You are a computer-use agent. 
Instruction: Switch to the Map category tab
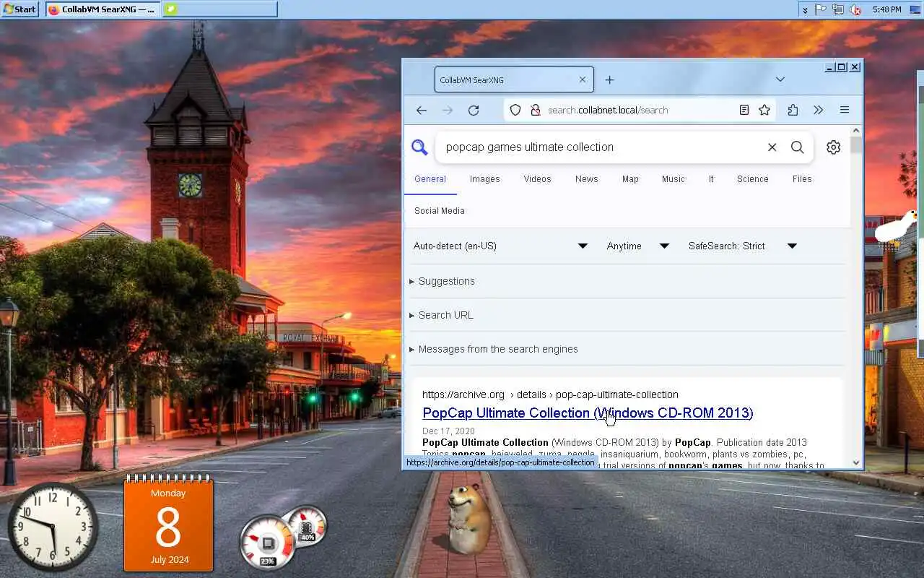click(630, 179)
